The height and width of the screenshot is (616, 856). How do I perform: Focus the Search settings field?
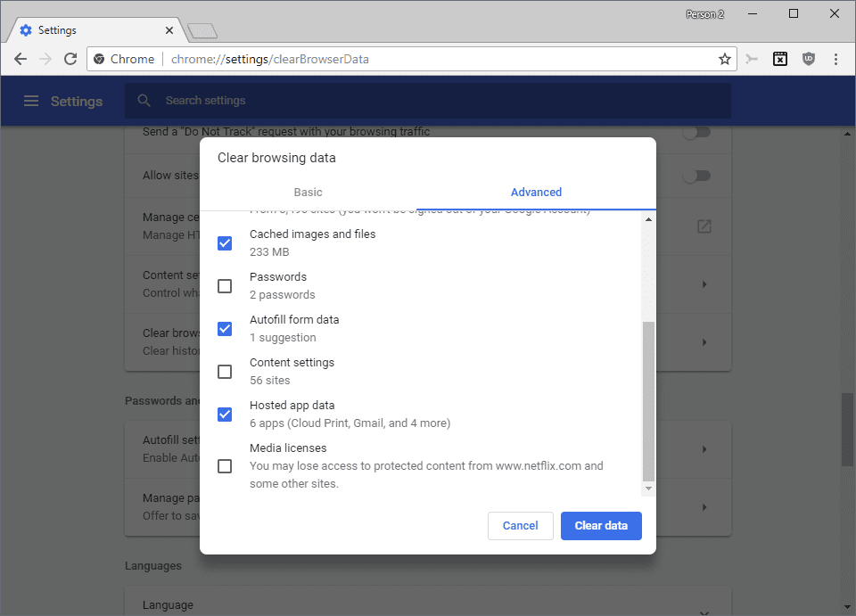[x=428, y=101]
